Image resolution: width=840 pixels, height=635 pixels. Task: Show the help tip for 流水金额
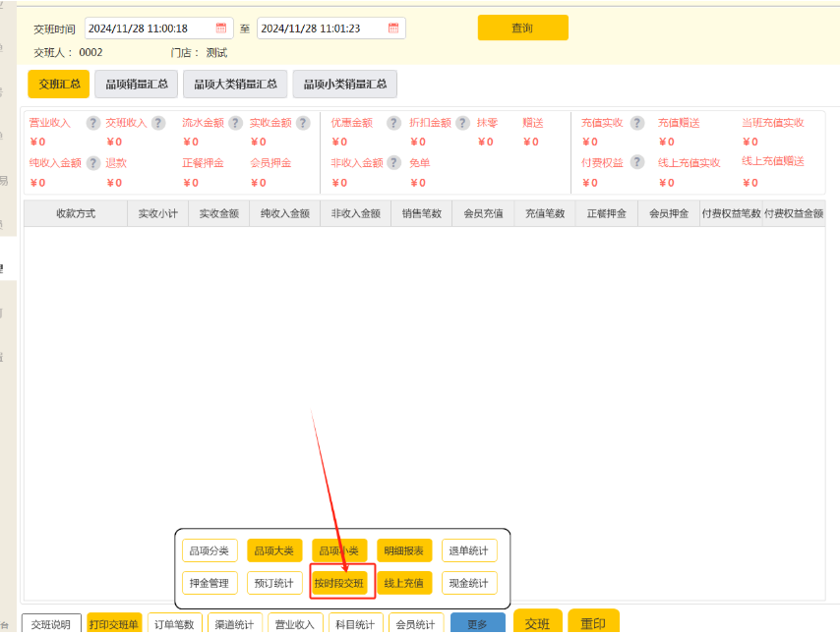click(x=235, y=123)
